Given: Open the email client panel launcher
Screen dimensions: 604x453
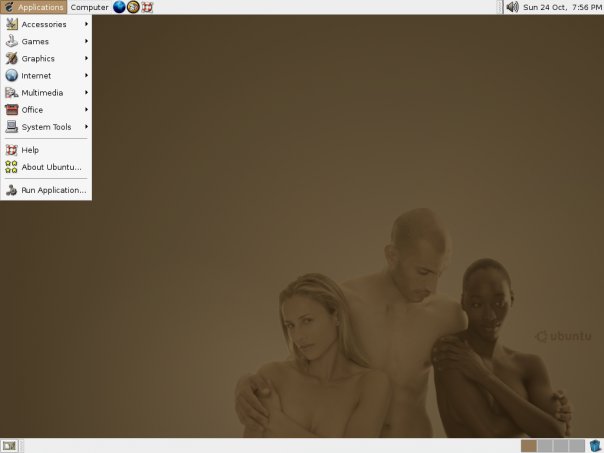Looking at the screenshot, I should coord(133,7).
